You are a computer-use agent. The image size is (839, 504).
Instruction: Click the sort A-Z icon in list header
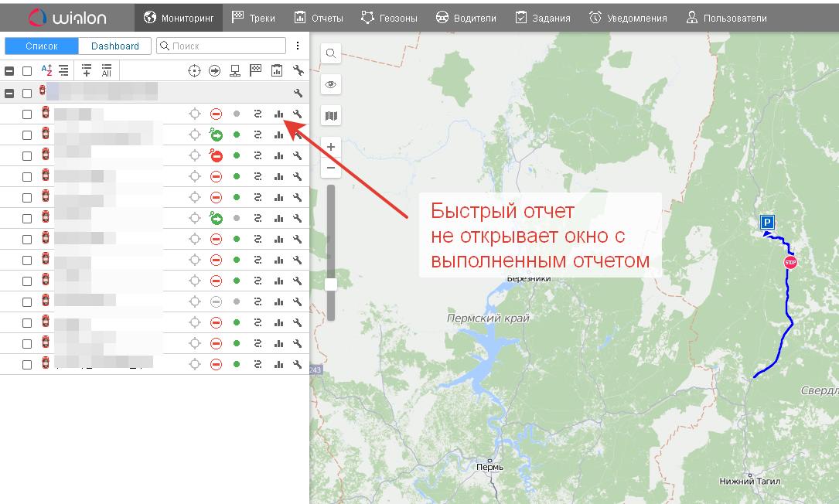46,70
